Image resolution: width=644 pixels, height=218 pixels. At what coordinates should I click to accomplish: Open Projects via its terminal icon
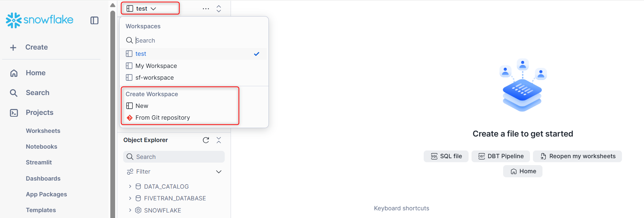tap(14, 113)
